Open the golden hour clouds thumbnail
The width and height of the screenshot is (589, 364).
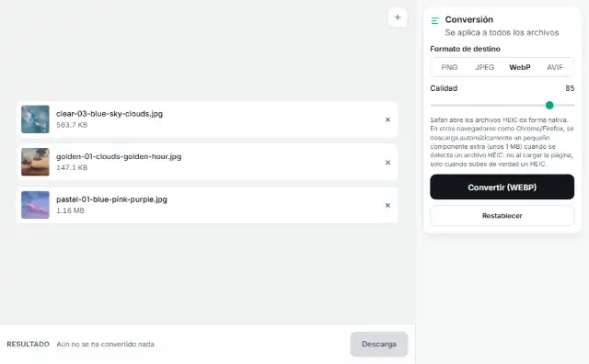coord(35,162)
